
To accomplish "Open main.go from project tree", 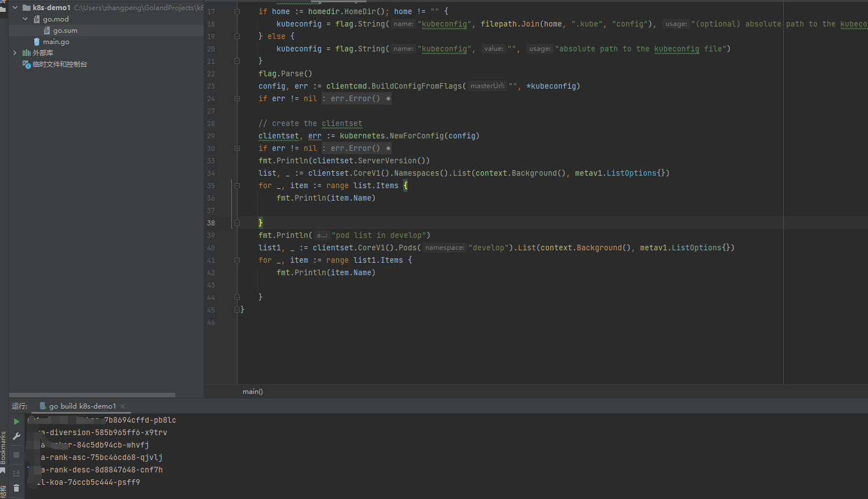I will point(56,42).
